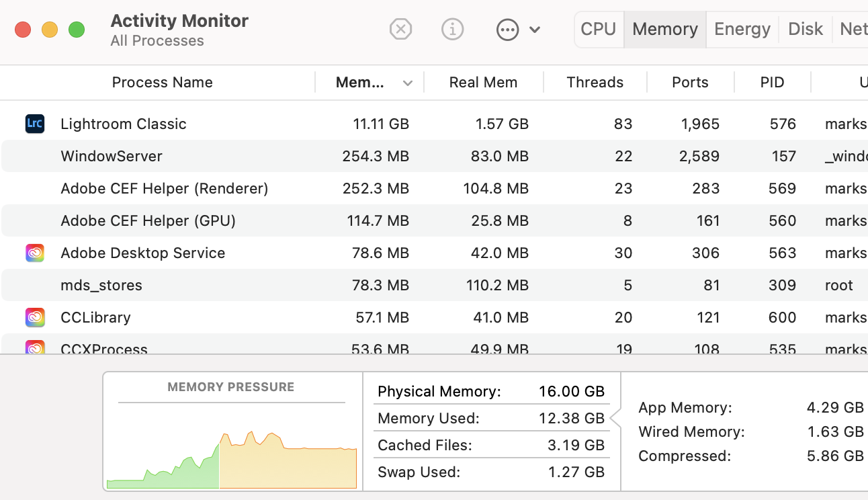This screenshot has height=500, width=868.
Task: Sort by the Threads column header
Action: (595, 83)
